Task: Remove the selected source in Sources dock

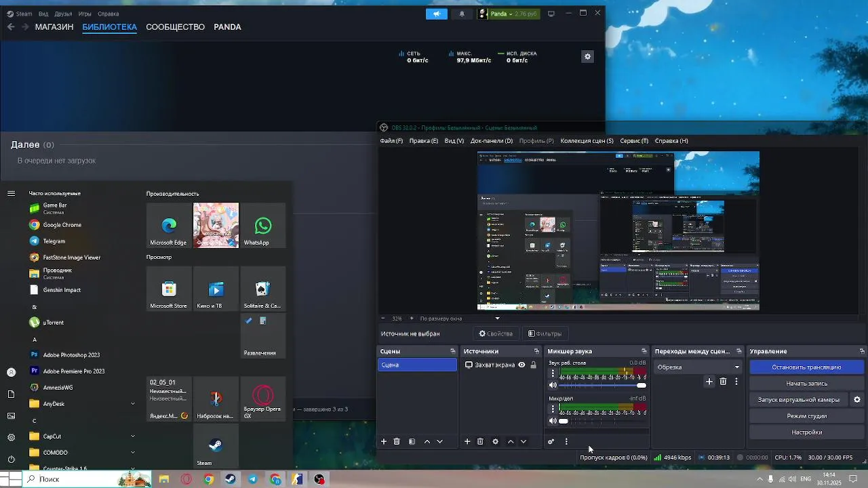Action: [480, 441]
